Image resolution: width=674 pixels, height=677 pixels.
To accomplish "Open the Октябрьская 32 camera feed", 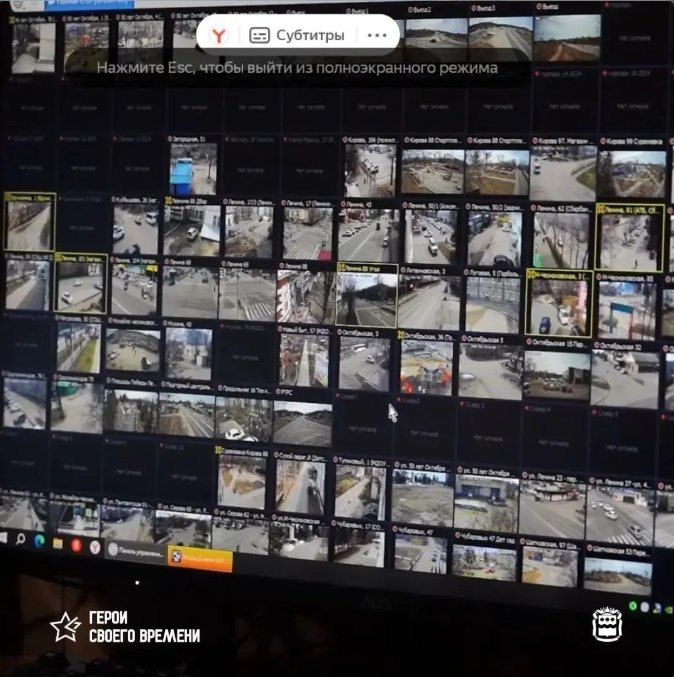I will [x=624, y=376].
